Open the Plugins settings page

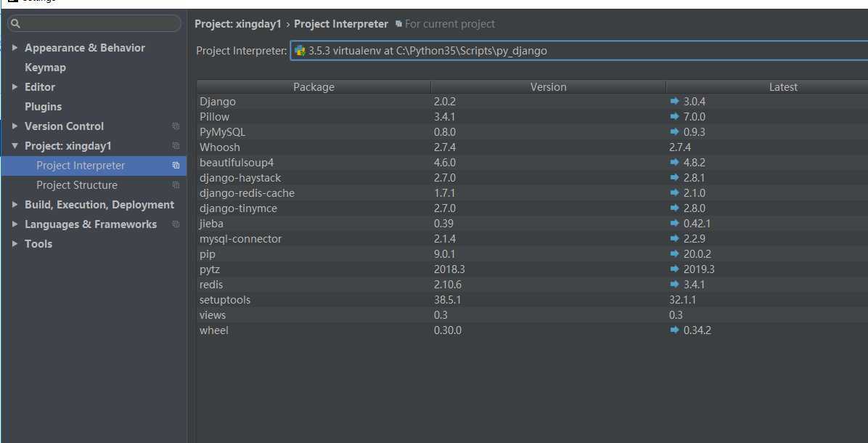coord(43,107)
